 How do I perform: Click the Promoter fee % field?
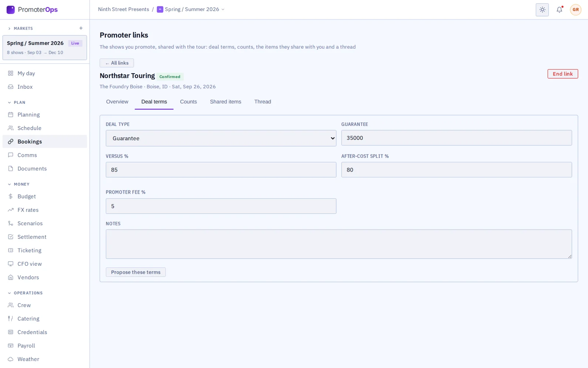coord(221,206)
